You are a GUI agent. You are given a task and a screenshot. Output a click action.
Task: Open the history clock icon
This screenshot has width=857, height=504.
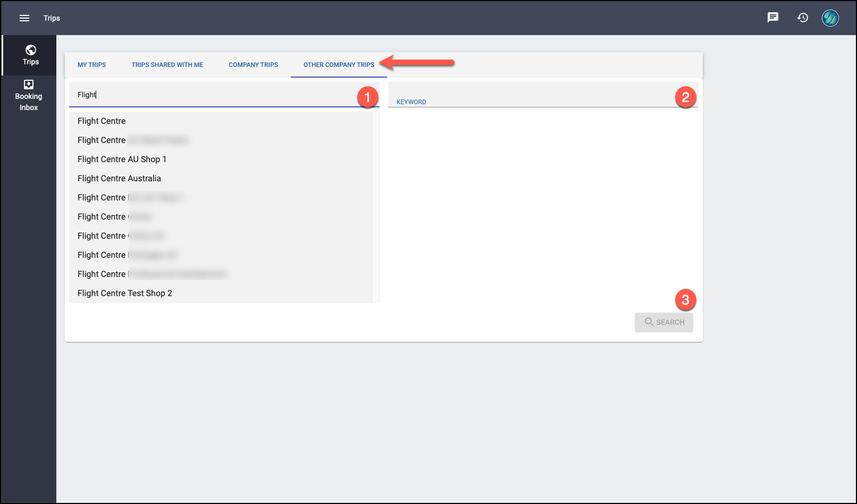pos(803,18)
